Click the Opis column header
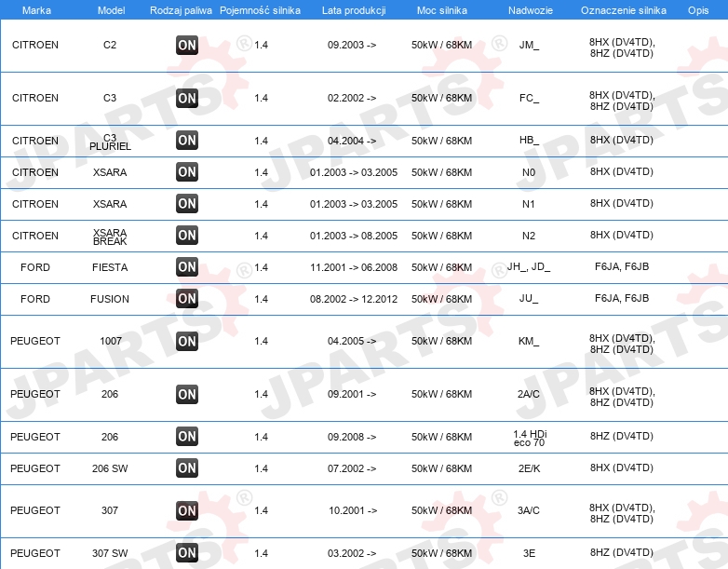 tap(698, 10)
